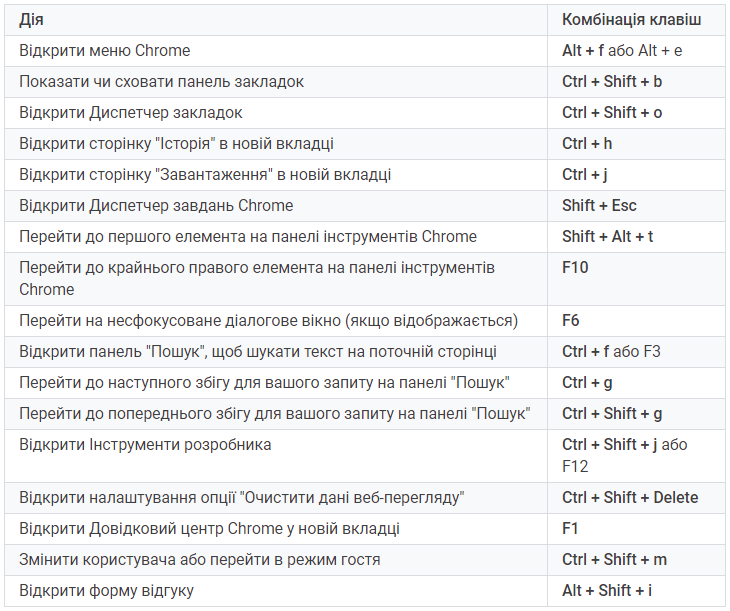This screenshot has width=730, height=611.
Task: Click 'Перейти до наступного збігу' action text
Action: [264, 383]
